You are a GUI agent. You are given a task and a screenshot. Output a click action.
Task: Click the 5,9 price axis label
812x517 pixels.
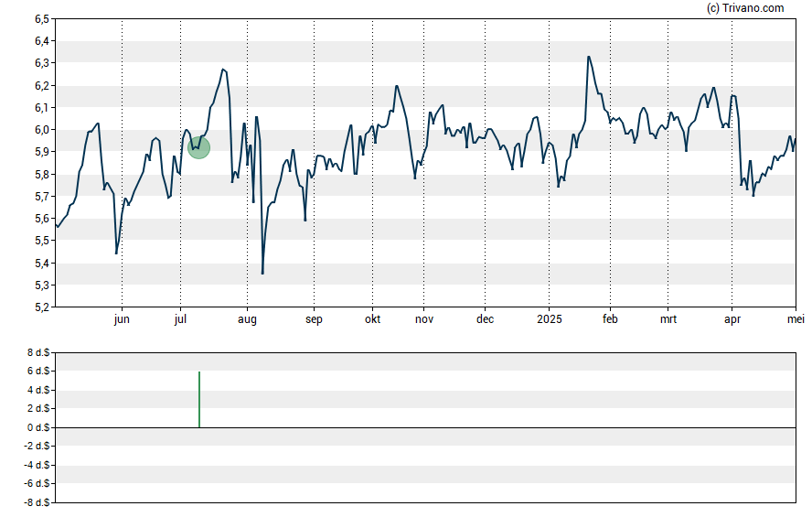tap(42, 152)
